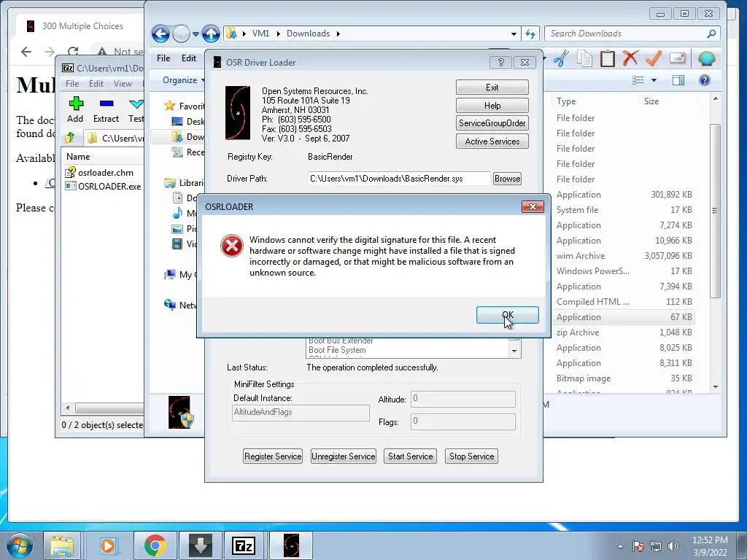Click the load group list down arrow

pos(514,351)
